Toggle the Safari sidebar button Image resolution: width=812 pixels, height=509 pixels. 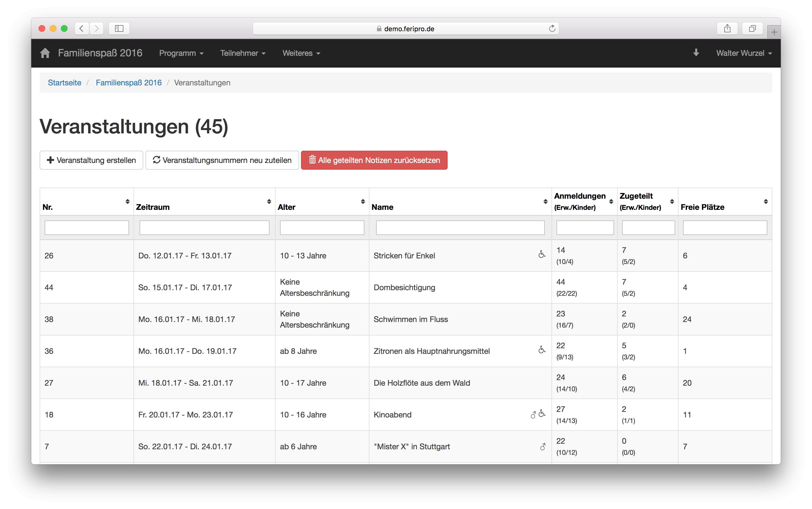(x=119, y=29)
